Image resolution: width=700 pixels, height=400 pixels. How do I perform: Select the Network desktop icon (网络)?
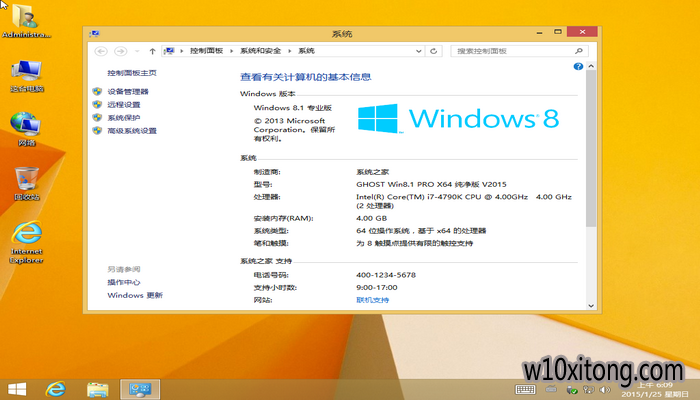[27, 129]
